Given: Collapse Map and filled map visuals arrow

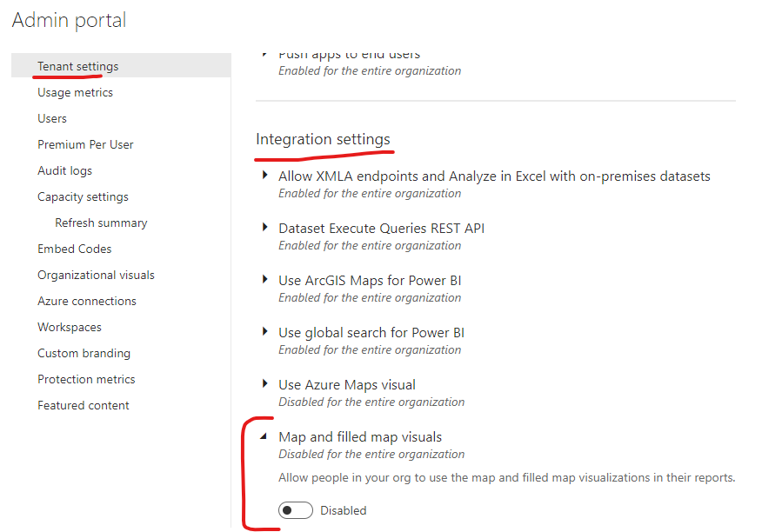Looking at the screenshot, I should [x=264, y=436].
